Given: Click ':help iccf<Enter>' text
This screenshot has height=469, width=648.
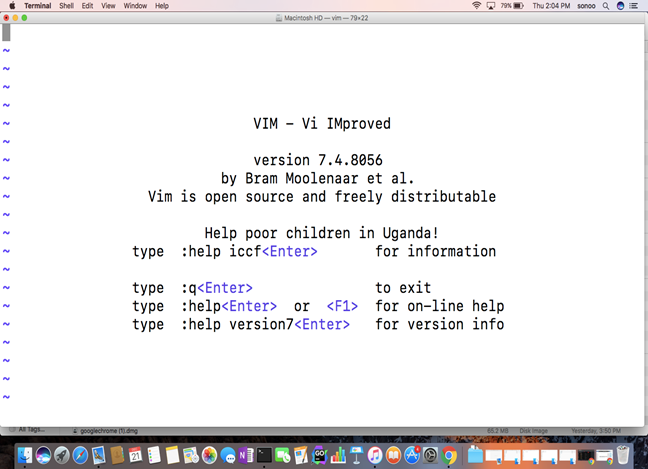Looking at the screenshot, I should click(x=249, y=251).
